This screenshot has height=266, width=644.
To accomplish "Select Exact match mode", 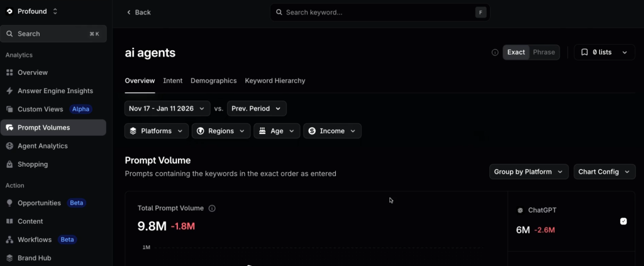I will pos(516,52).
